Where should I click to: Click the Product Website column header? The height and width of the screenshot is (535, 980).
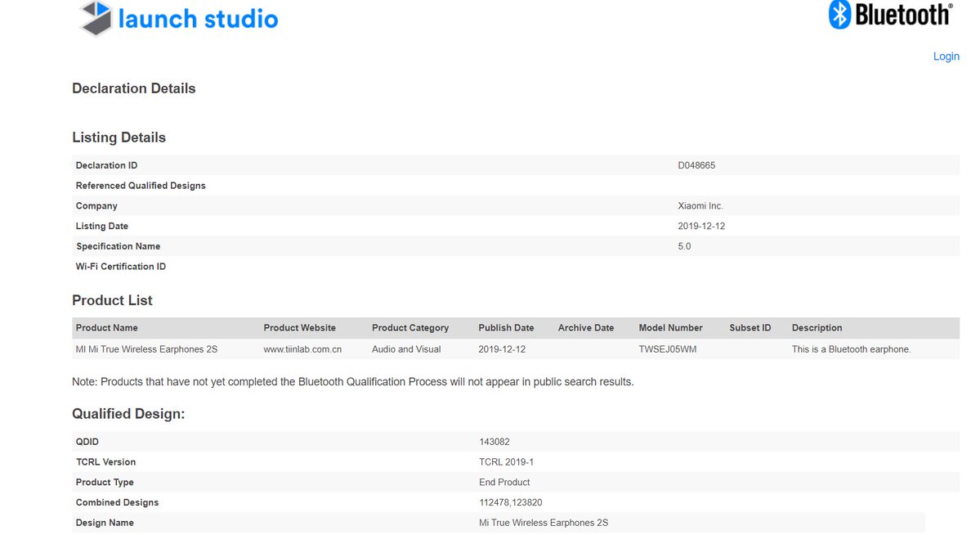point(299,328)
